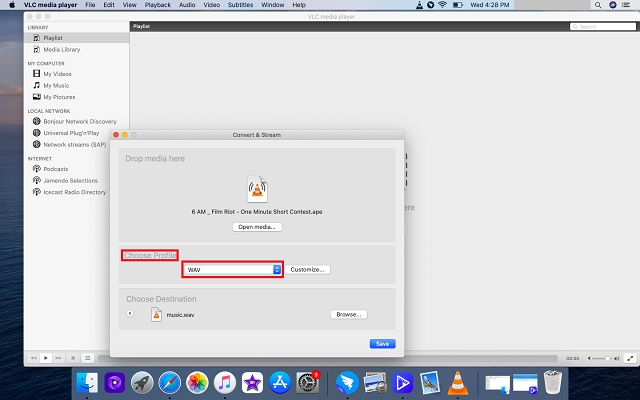640x400 pixels.
Task: Click the My Videos film strip icon
Action: (36, 73)
